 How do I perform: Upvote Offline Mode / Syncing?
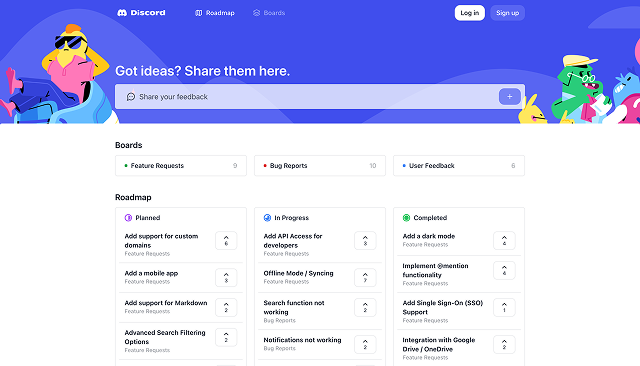click(x=365, y=277)
